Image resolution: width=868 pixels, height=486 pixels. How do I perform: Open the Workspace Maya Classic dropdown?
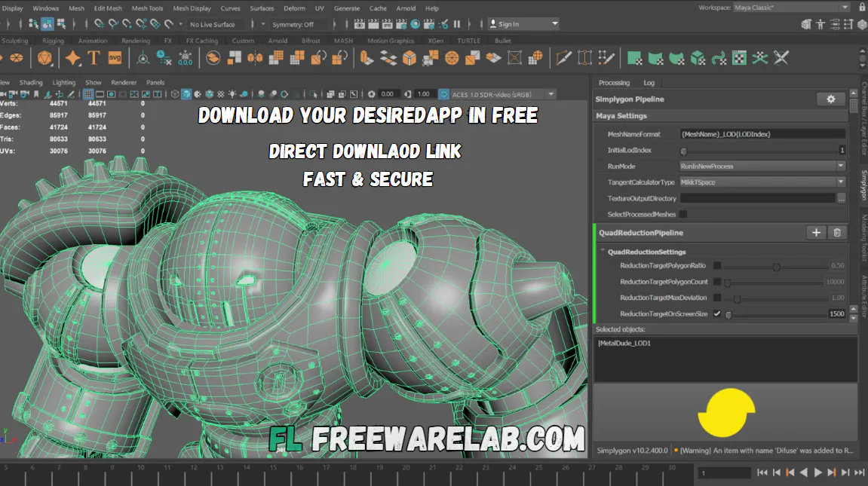791,8
